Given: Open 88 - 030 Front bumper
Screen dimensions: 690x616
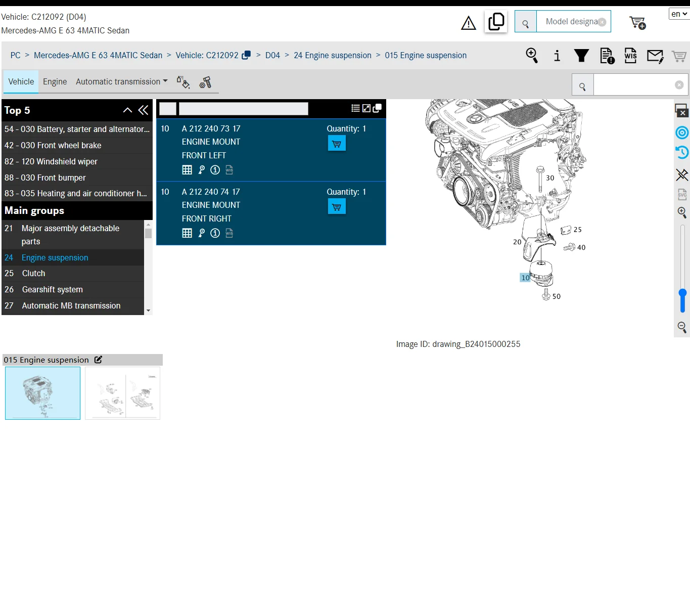Looking at the screenshot, I should click(77, 178).
